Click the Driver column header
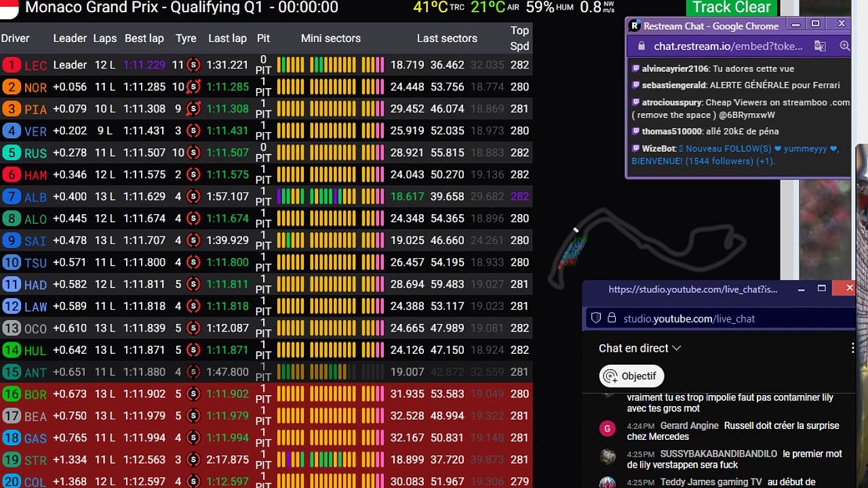 (15, 39)
